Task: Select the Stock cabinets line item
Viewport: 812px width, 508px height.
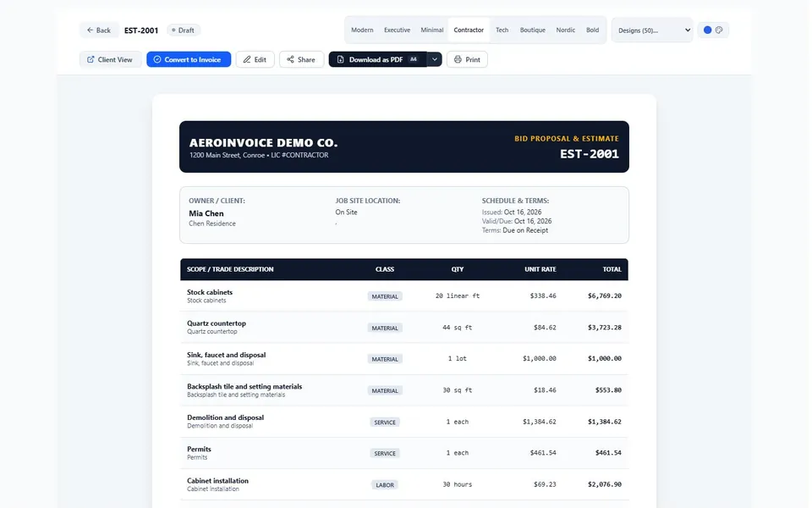Action: (404, 296)
